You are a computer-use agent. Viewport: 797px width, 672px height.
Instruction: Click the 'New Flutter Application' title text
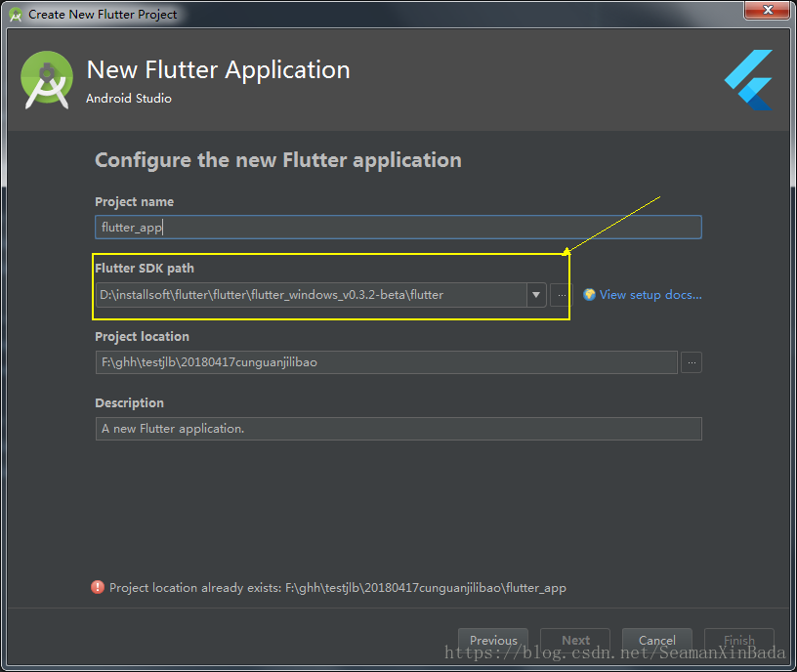point(218,69)
